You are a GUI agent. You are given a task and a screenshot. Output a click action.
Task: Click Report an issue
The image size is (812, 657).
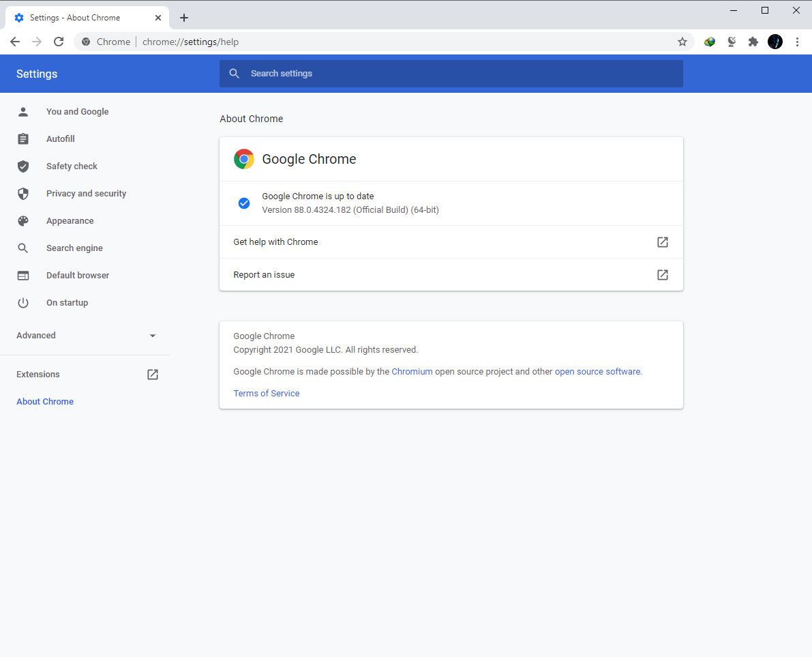[451, 275]
